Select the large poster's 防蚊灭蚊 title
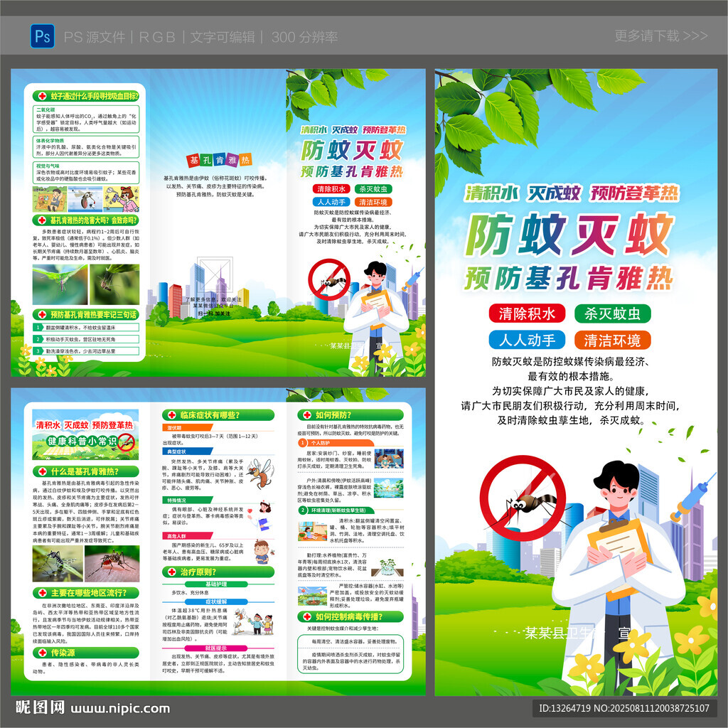Screen dimensions: 728x728 pyautogui.click(x=569, y=235)
